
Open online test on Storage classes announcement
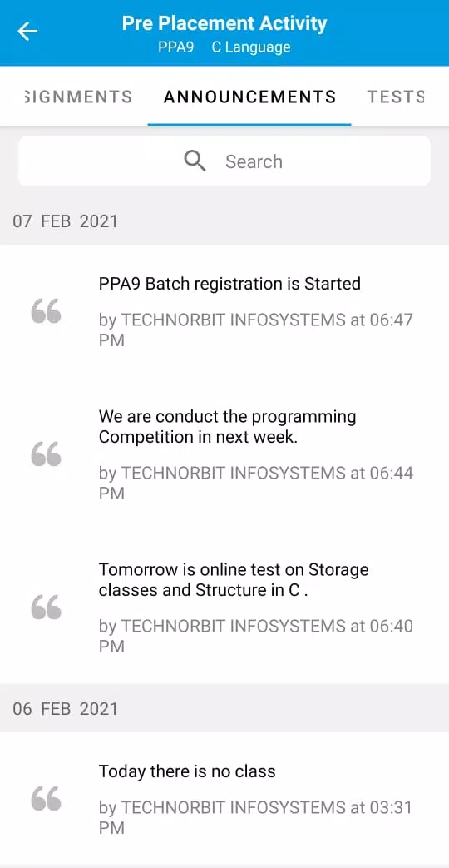[224, 608]
